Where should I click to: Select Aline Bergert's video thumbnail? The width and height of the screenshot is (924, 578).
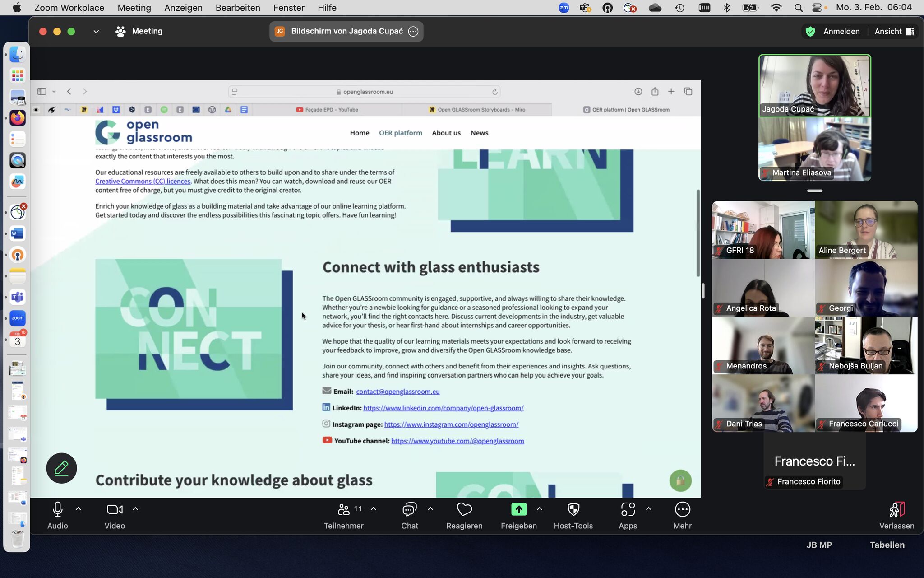(866, 230)
